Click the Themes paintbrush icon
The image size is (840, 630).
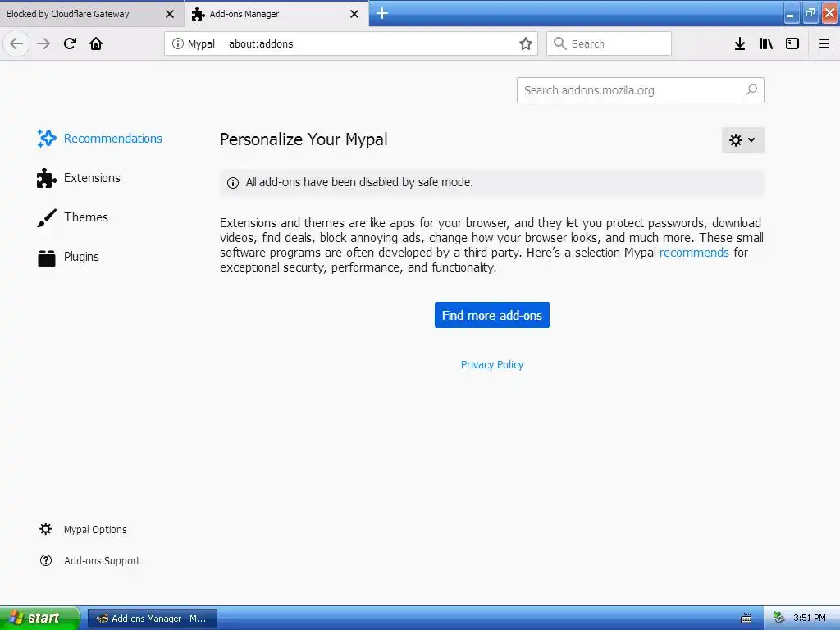[47, 217]
